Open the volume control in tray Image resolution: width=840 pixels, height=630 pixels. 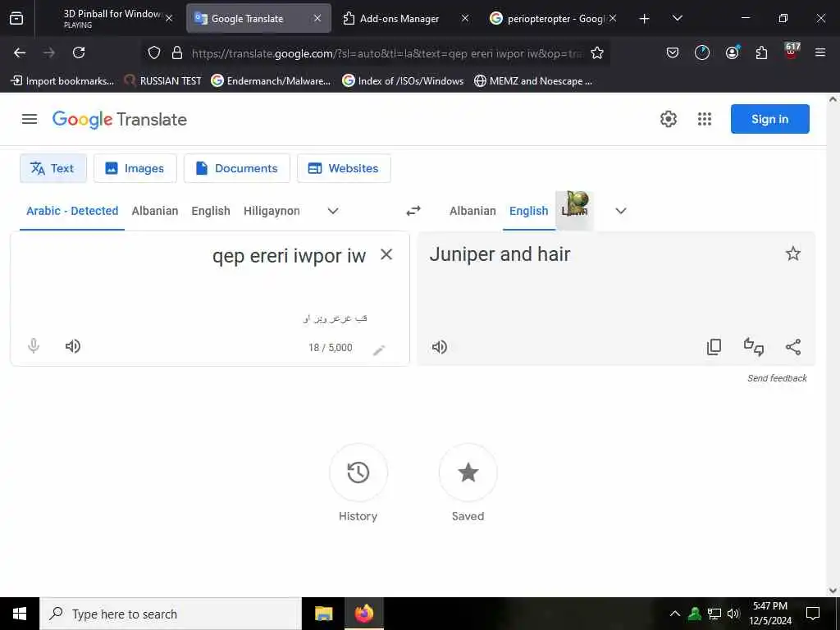pyautogui.click(x=733, y=614)
